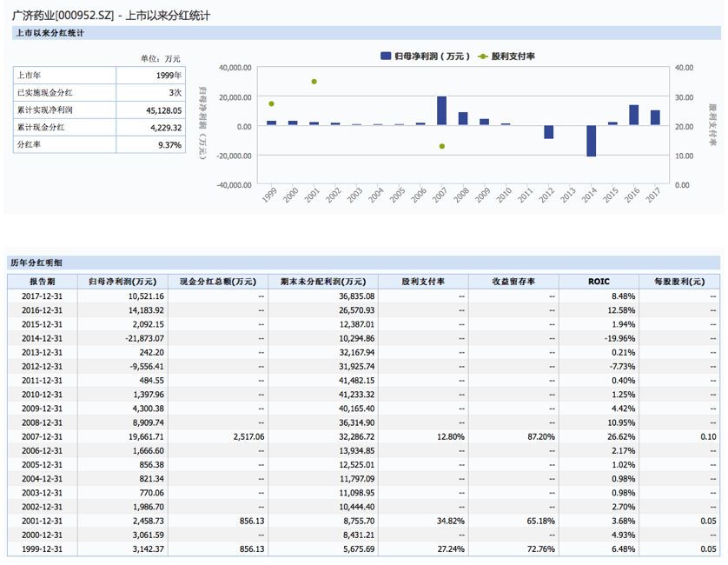Select the 2008 net profit bar
Image resolution: width=728 pixels, height=565 pixels.
pyautogui.click(x=463, y=118)
